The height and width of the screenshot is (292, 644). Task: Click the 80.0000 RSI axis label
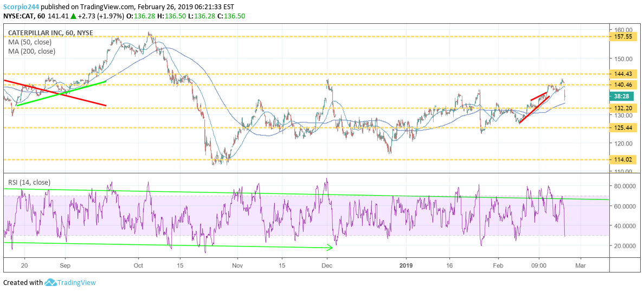click(x=626, y=186)
